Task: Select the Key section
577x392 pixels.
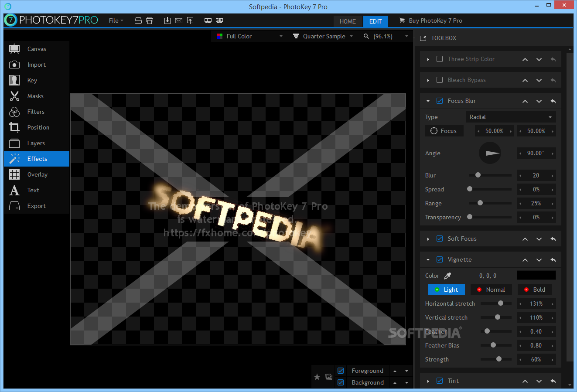Action: [37, 80]
